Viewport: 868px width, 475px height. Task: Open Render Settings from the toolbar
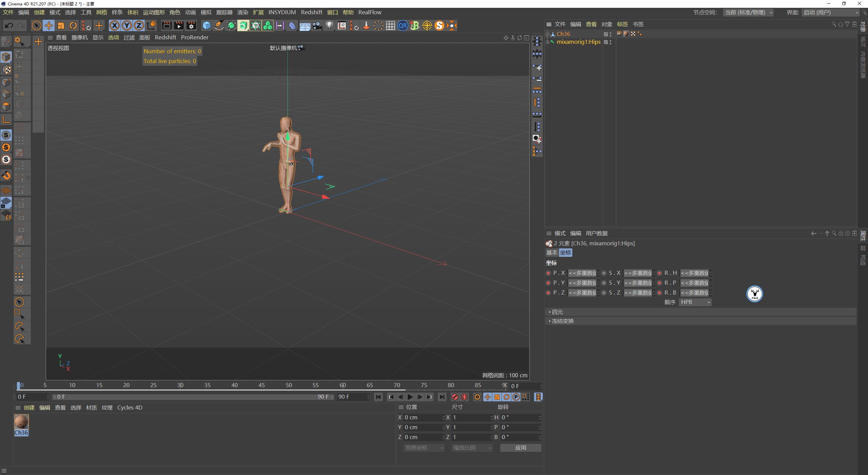coord(191,25)
